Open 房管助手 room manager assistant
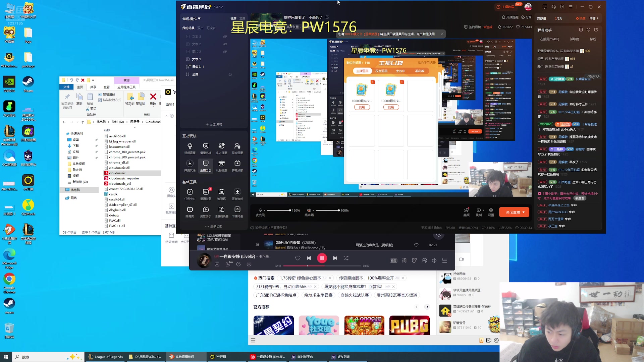The height and width of the screenshot is (362, 644). click(x=206, y=212)
